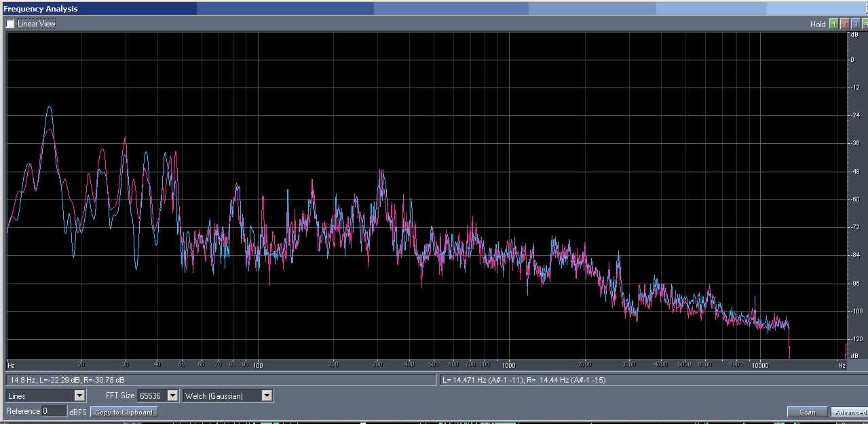Click the tallest spectrum peak near 15 Hz
This screenshot has height=424, width=868.
(x=49, y=107)
